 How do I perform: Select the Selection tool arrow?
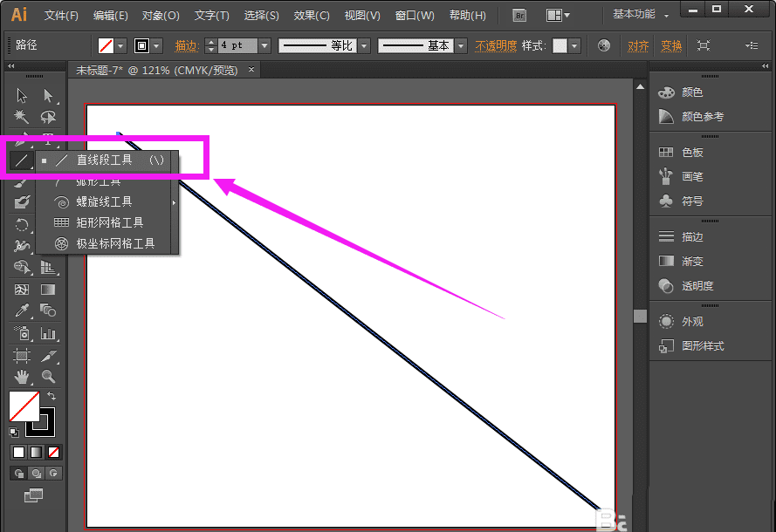point(21,95)
